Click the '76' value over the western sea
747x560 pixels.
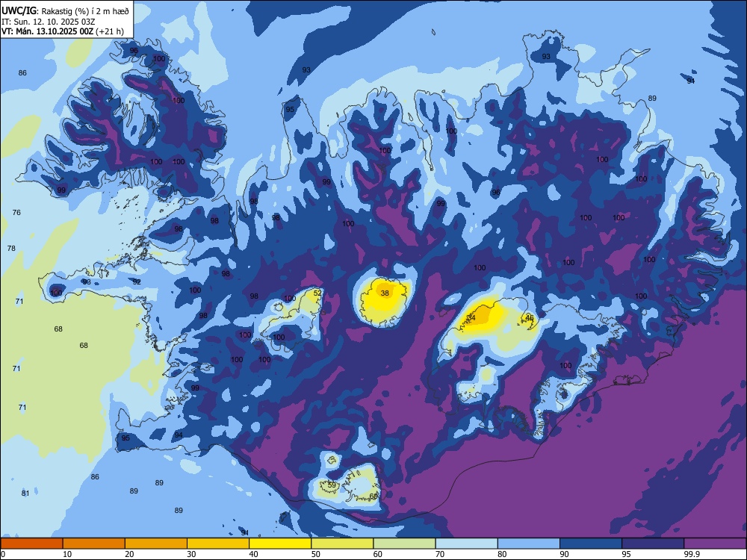(16, 212)
